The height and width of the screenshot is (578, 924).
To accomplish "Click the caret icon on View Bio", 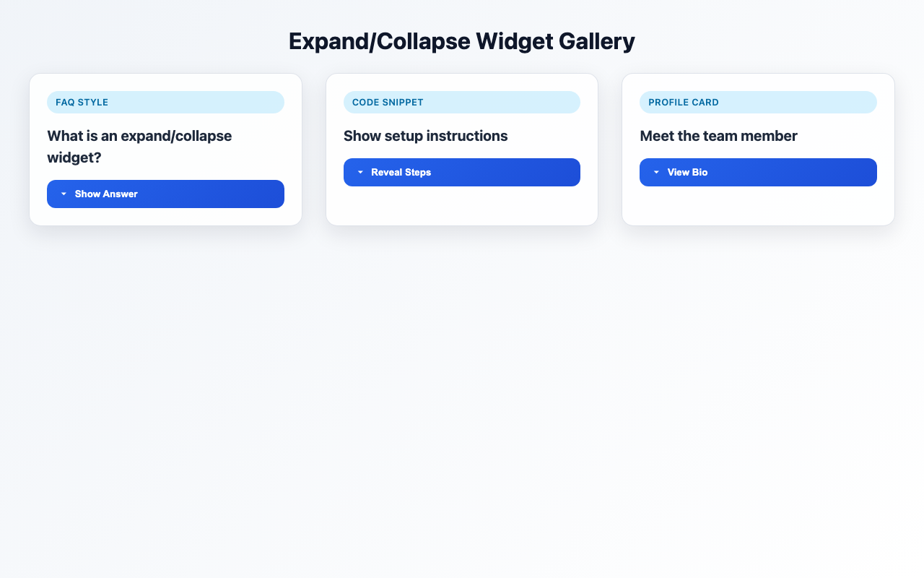I will coord(656,173).
